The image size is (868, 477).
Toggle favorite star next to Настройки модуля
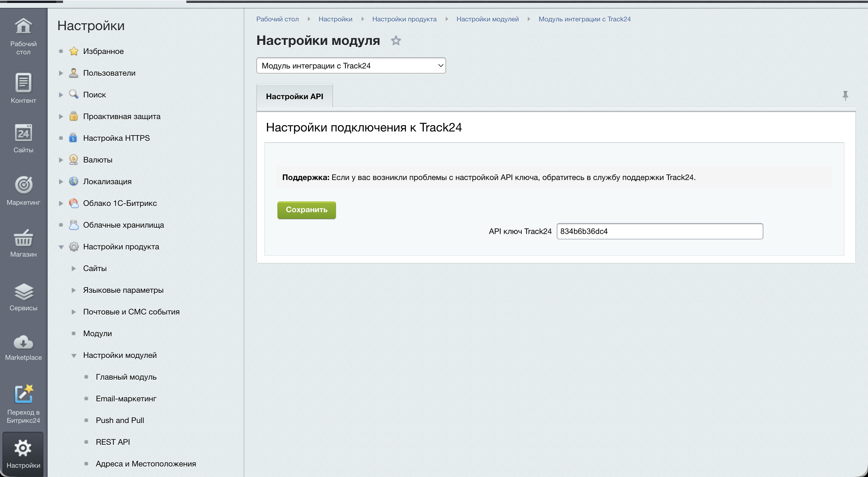click(396, 40)
